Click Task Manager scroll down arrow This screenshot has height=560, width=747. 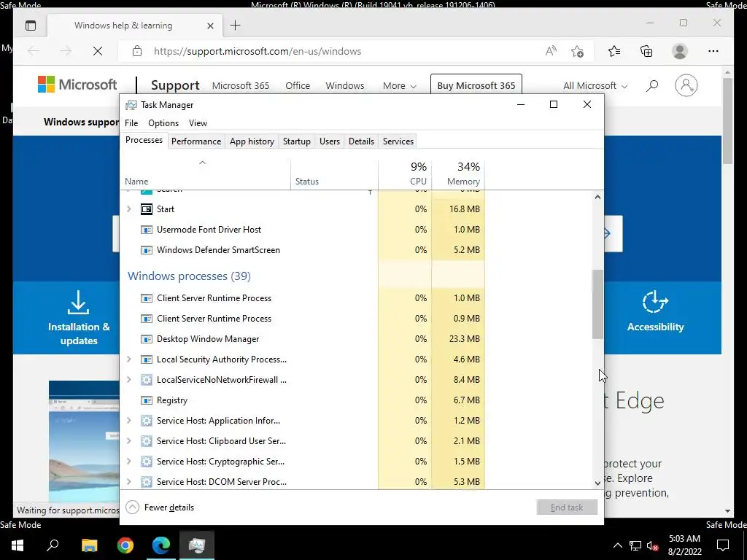[x=598, y=483]
